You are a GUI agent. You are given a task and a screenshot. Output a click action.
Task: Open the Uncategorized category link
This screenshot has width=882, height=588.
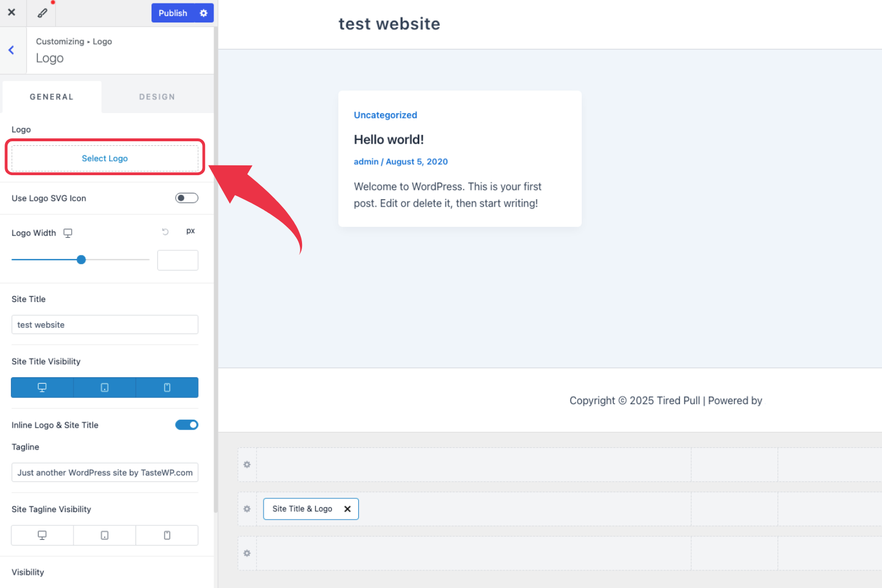385,115
